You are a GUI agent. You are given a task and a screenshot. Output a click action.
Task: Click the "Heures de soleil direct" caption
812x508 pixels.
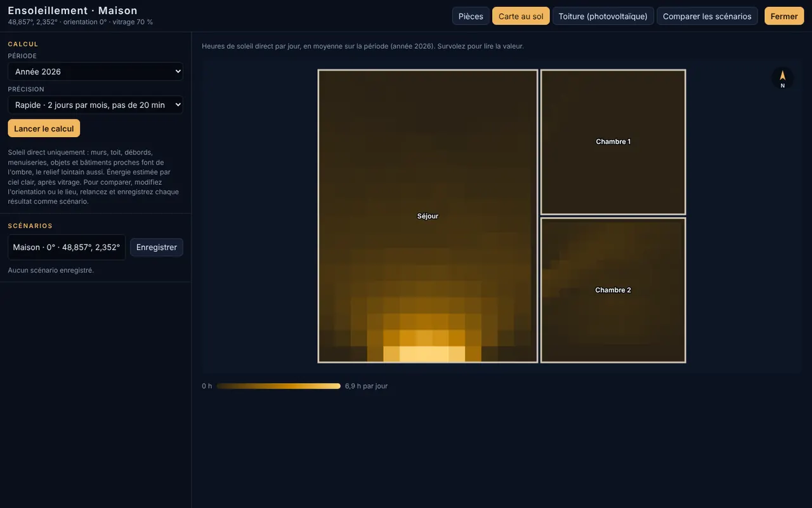pyautogui.click(x=363, y=46)
